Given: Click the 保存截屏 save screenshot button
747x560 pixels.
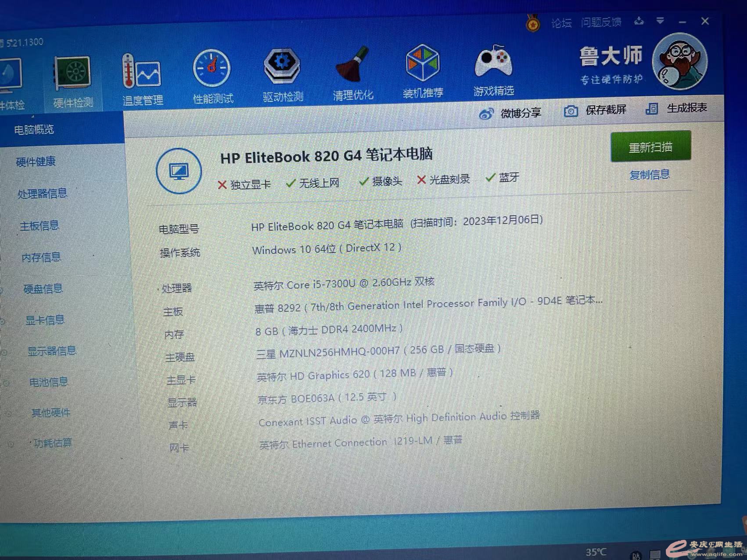Looking at the screenshot, I should 595,110.
